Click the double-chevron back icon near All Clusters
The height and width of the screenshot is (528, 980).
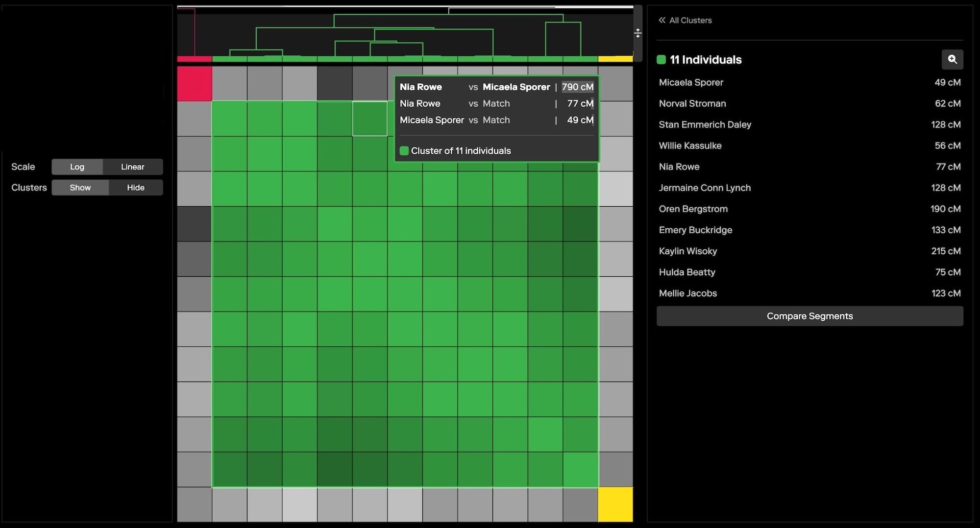662,20
